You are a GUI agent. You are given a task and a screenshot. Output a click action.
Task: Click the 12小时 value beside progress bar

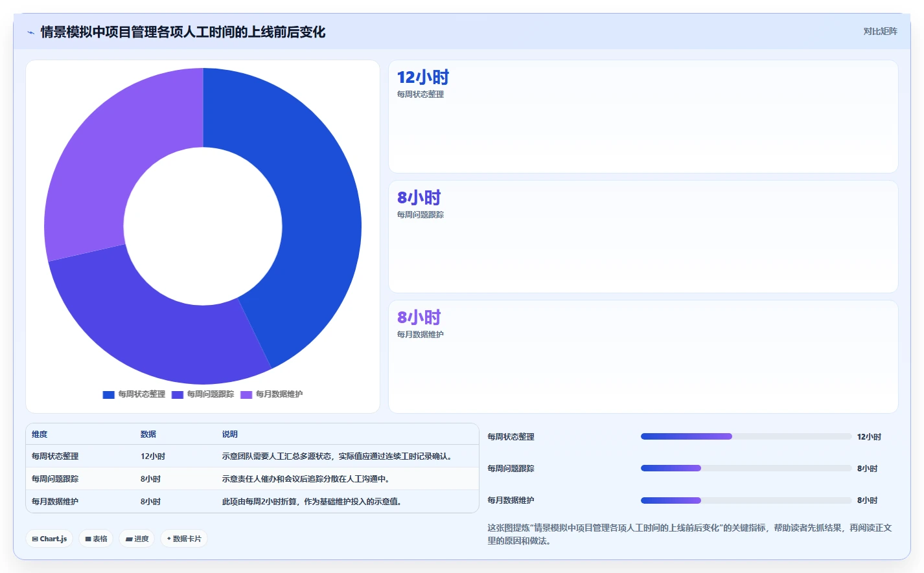click(x=869, y=437)
